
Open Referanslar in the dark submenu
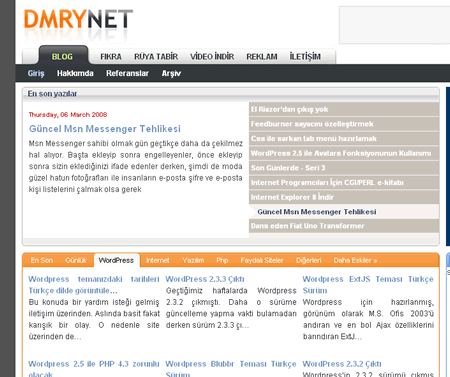point(127,73)
